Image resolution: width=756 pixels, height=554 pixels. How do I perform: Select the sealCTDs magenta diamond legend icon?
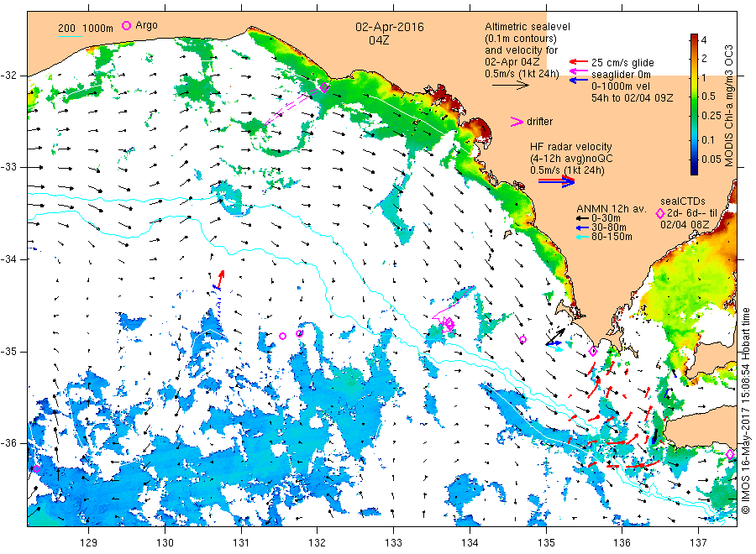660,213
